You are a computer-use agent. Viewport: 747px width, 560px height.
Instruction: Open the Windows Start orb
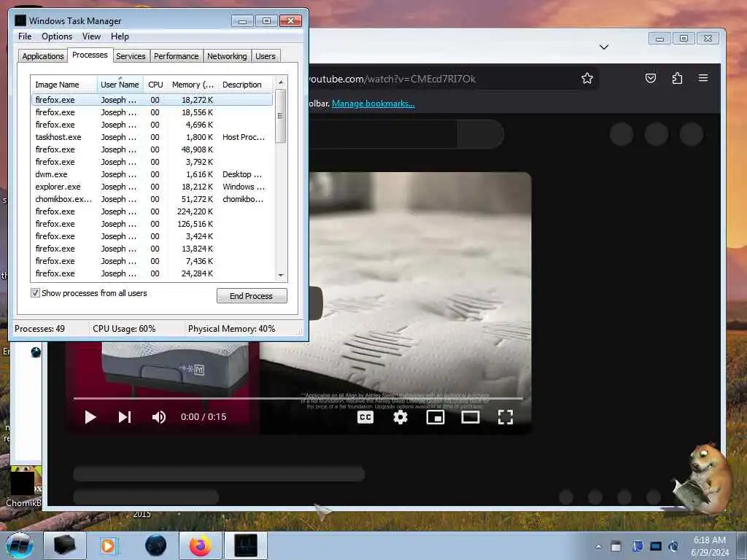20,545
